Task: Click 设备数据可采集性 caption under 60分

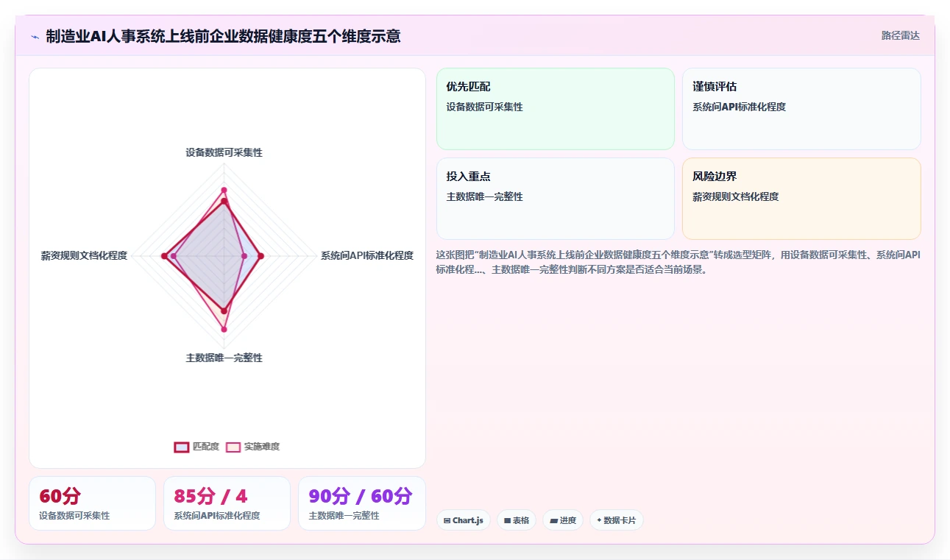Action: point(74,516)
